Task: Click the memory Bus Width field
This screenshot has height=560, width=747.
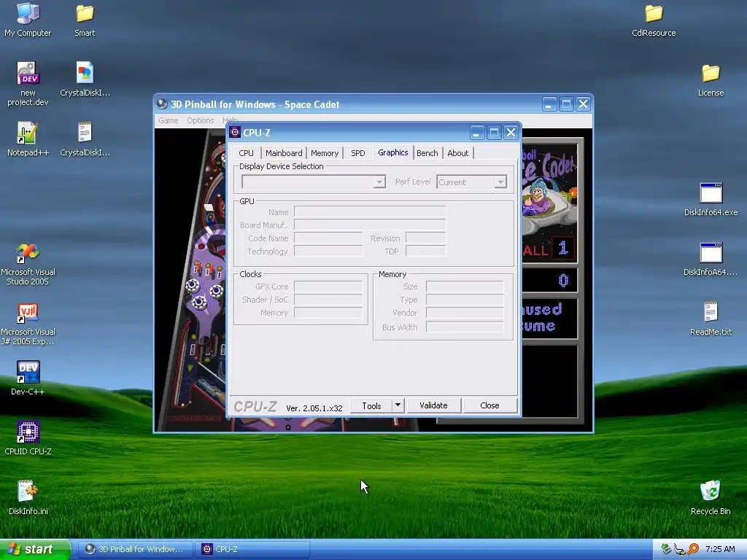Action: 465,327
